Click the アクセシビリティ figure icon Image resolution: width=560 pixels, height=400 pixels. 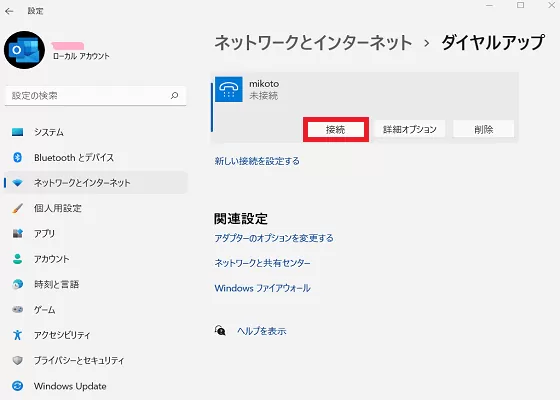(x=18, y=335)
